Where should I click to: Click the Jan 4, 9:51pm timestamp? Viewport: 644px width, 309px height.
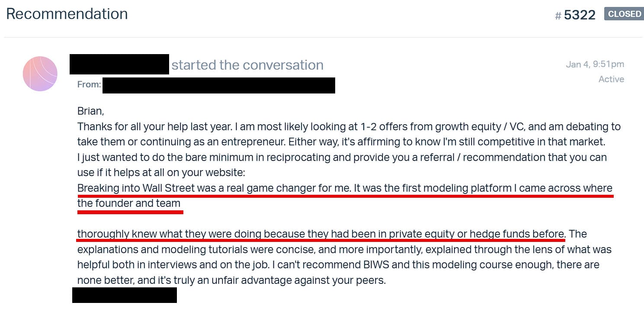[595, 64]
